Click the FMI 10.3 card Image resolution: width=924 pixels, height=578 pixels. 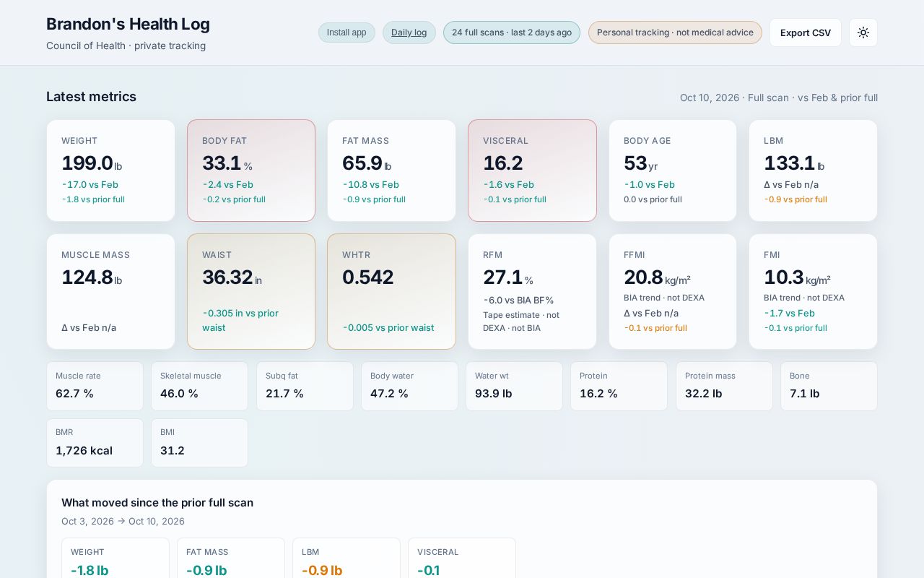pos(813,291)
